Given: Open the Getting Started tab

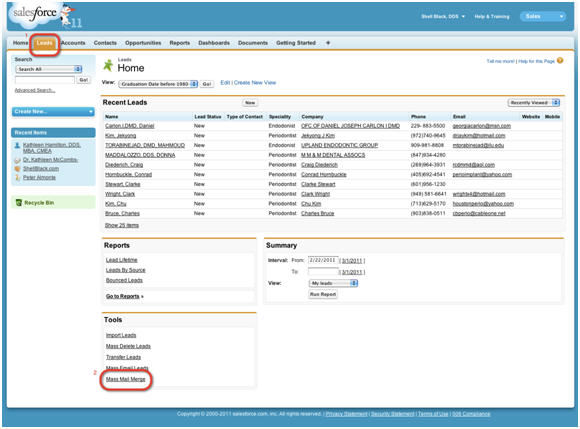Looking at the screenshot, I should pyautogui.click(x=296, y=43).
